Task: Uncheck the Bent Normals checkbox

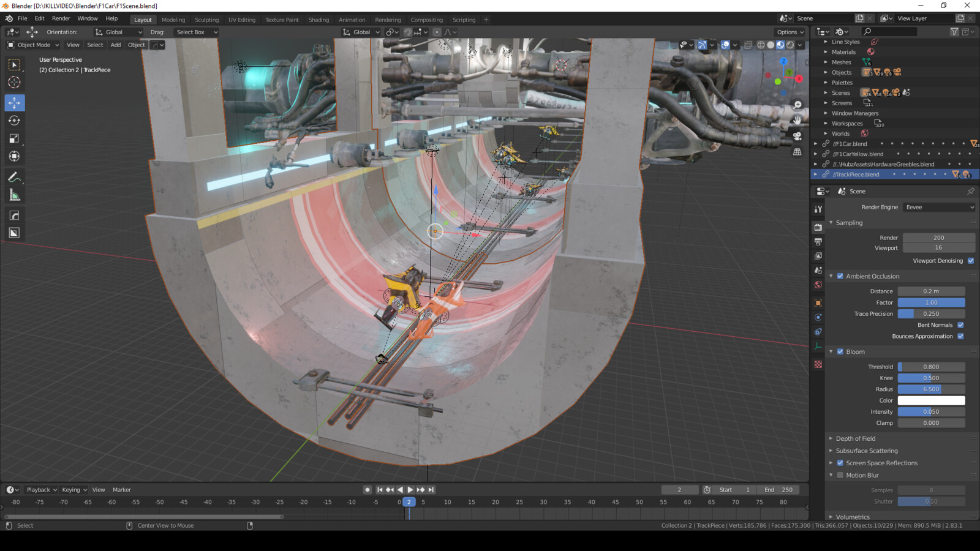Action: click(960, 325)
